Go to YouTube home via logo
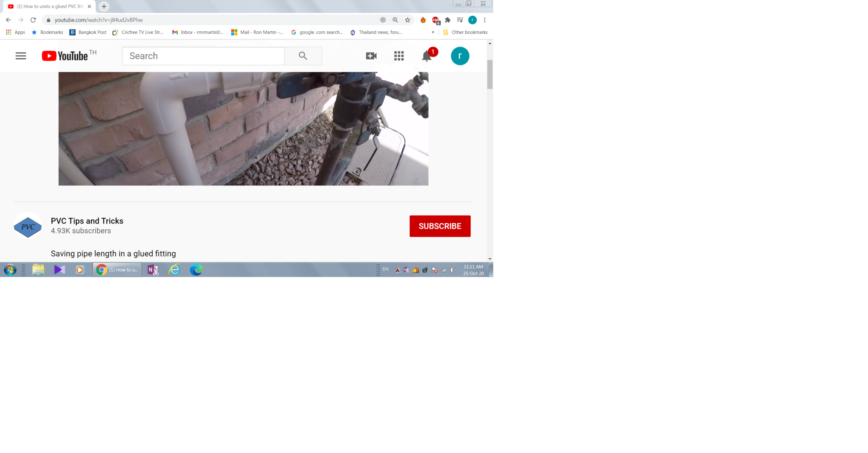868x453 pixels. pyautogui.click(x=65, y=56)
